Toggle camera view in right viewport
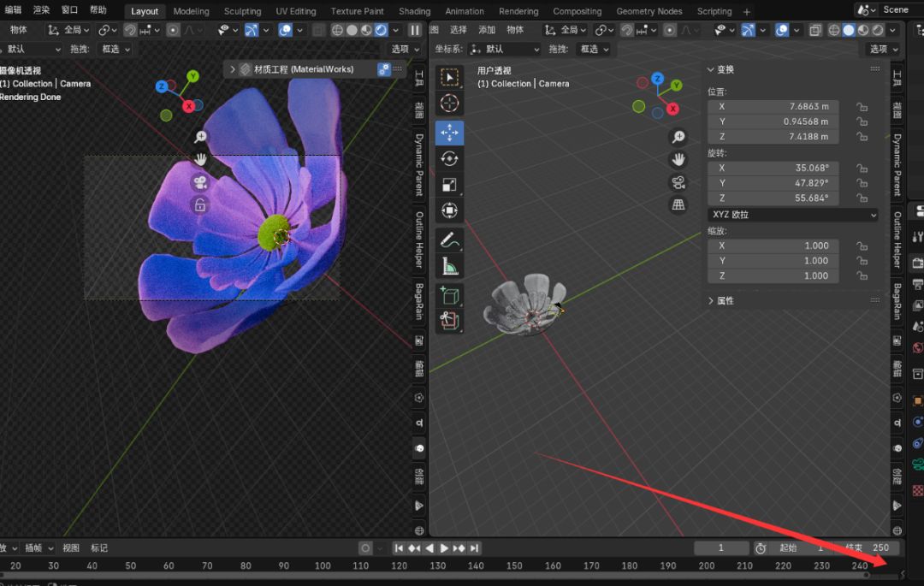 pyautogui.click(x=678, y=182)
